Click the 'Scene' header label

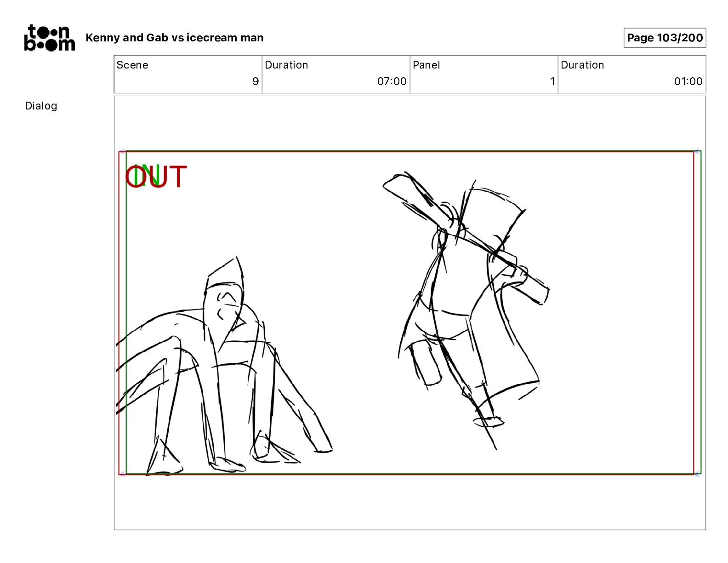click(132, 65)
